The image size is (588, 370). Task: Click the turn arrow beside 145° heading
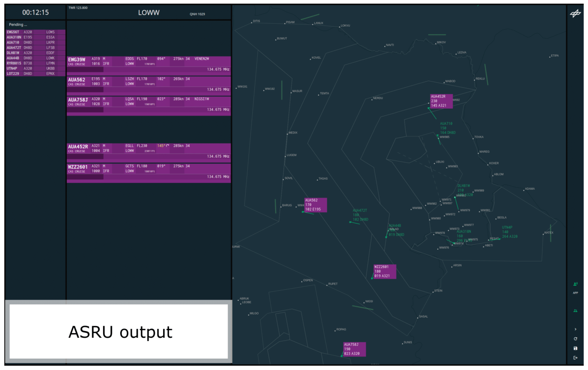(167, 146)
